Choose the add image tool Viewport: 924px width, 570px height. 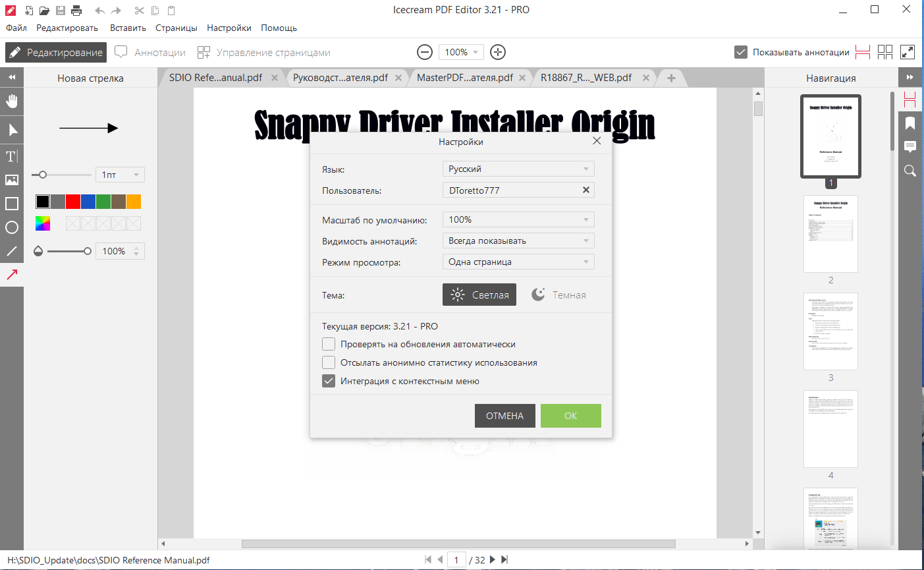tap(12, 180)
